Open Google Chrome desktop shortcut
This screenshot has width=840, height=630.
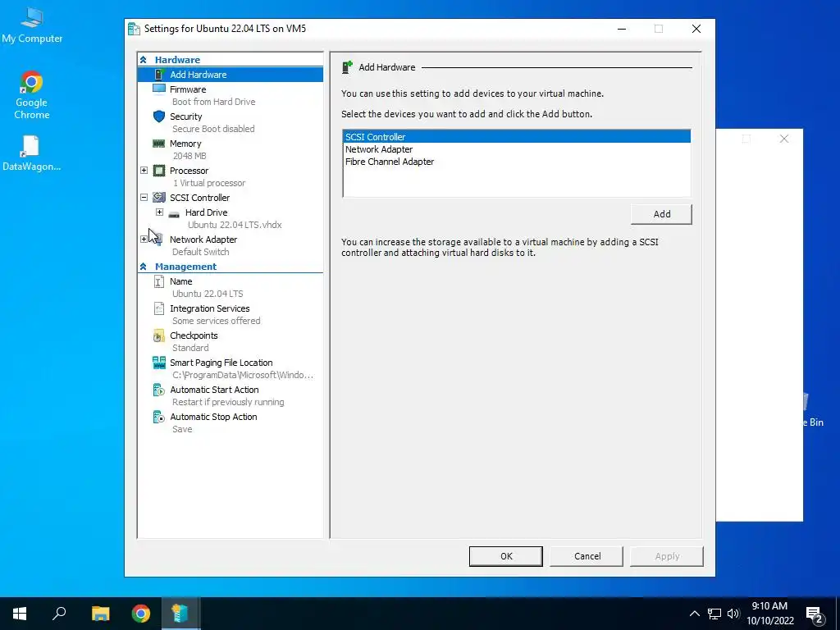(32, 96)
